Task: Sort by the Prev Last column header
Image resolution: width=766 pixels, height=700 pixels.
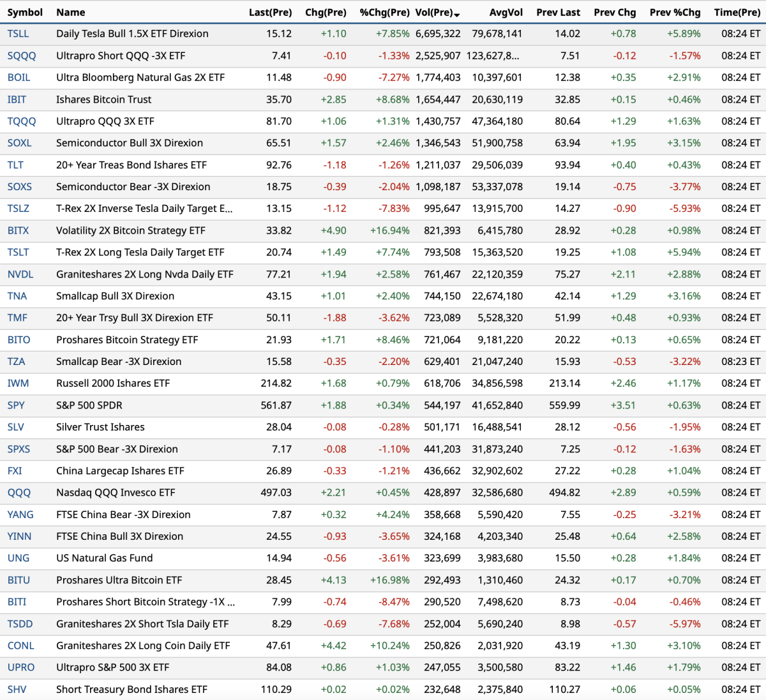Action: pyautogui.click(x=558, y=12)
